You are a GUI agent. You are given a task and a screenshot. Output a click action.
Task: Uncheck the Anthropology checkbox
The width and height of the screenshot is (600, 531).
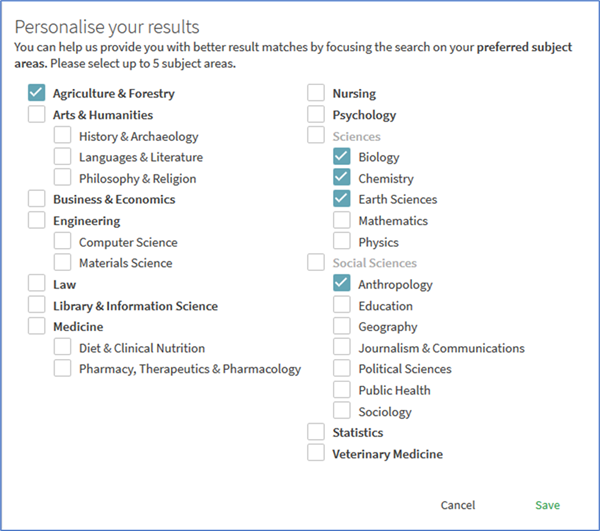[x=342, y=284]
